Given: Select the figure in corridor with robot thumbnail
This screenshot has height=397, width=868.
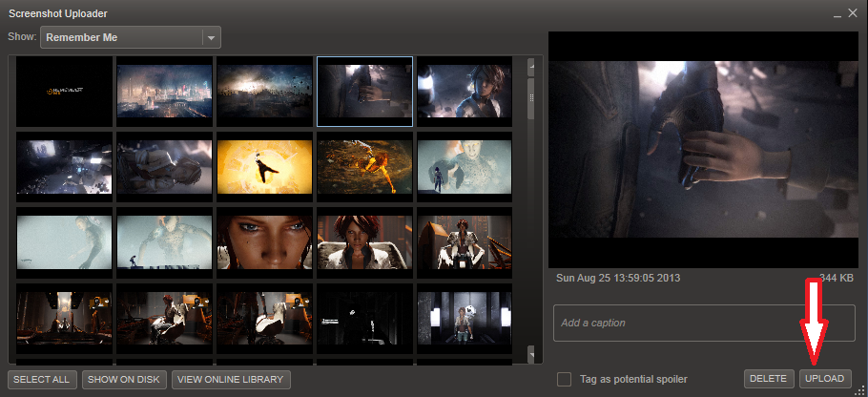Looking at the screenshot, I should pos(465,319).
